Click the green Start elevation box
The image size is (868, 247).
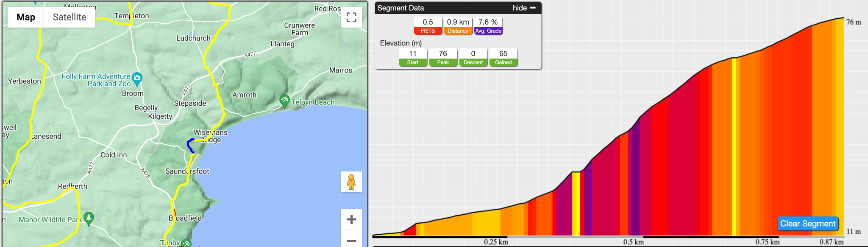click(x=413, y=57)
